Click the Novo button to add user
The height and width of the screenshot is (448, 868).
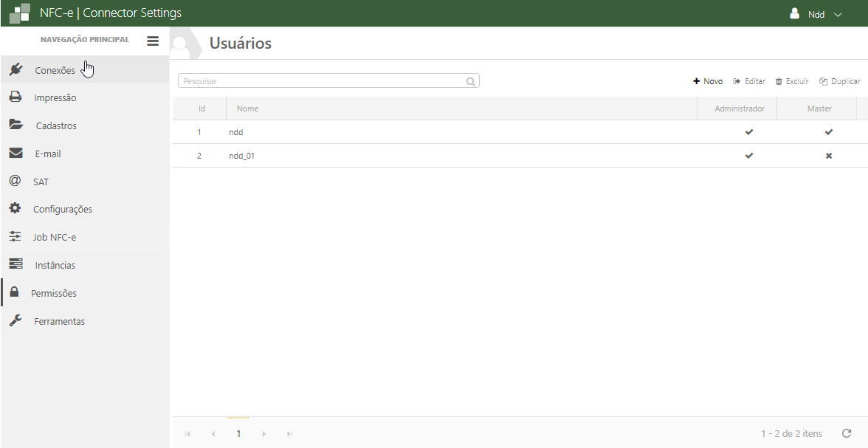(708, 81)
